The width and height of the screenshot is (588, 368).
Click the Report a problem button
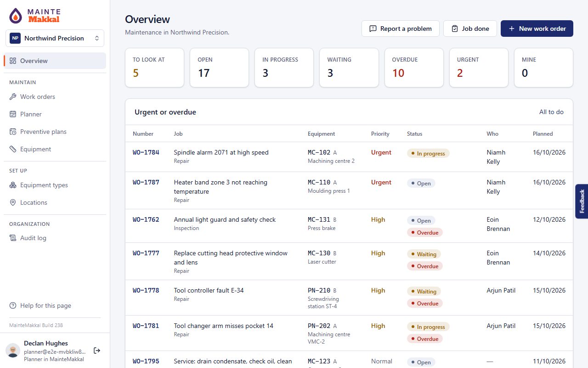pyautogui.click(x=401, y=29)
